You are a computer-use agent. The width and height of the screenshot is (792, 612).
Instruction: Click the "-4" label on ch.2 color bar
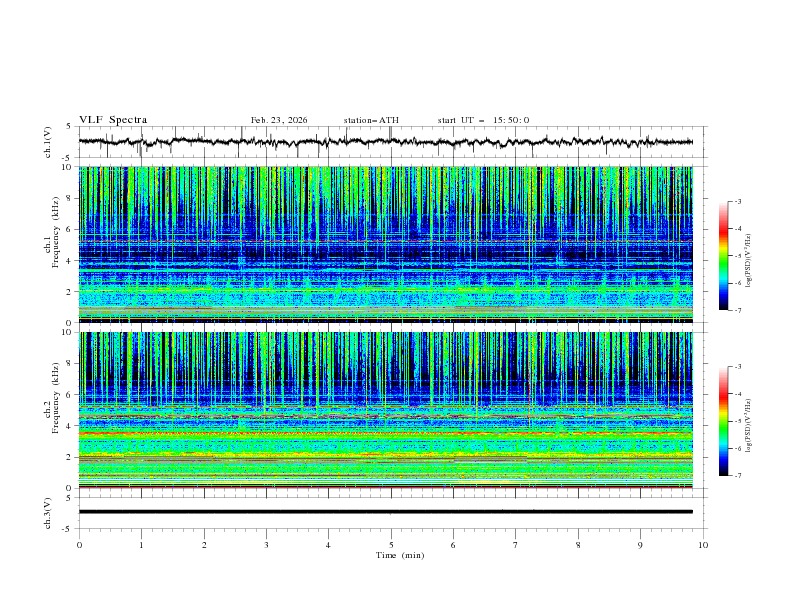(x=738, y=394)
